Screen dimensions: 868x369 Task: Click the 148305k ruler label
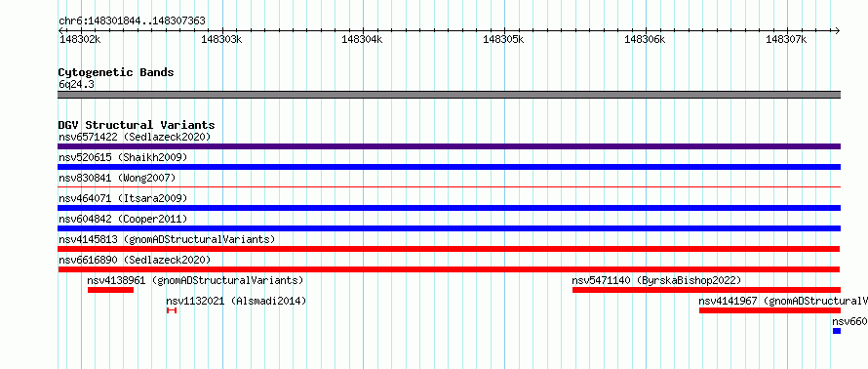[504, 39]
